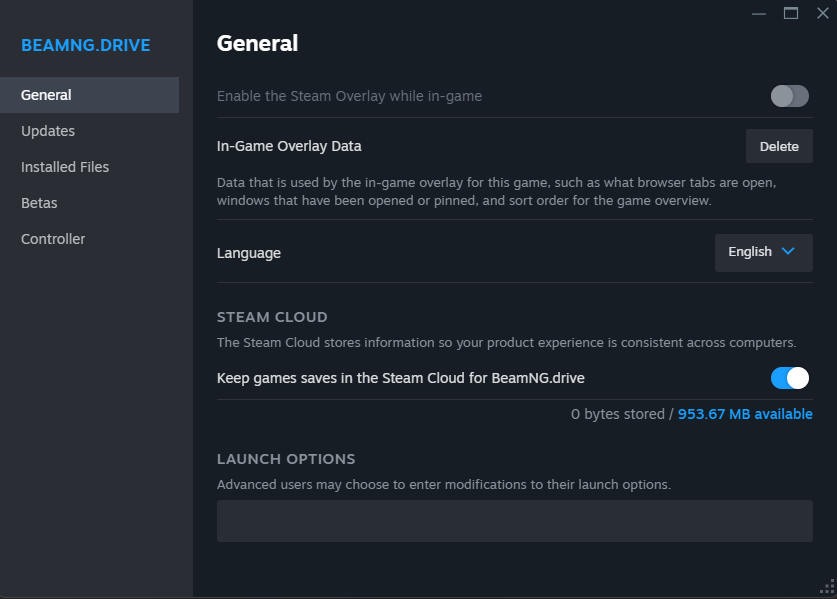Open the Controller tab

[89, 239]
